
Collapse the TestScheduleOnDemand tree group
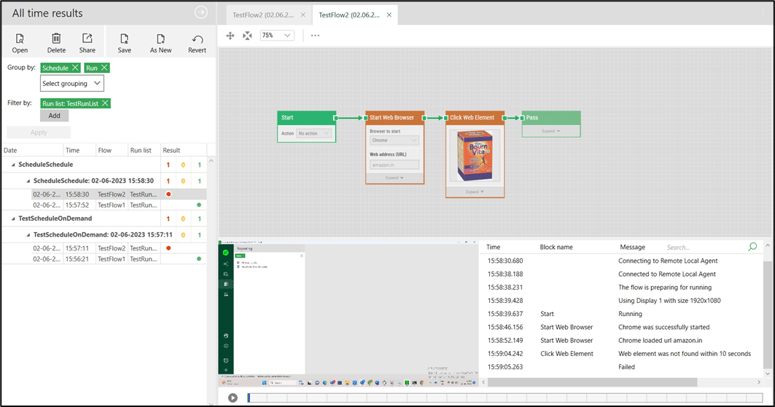pyautogui.click(x=13, y=219)
